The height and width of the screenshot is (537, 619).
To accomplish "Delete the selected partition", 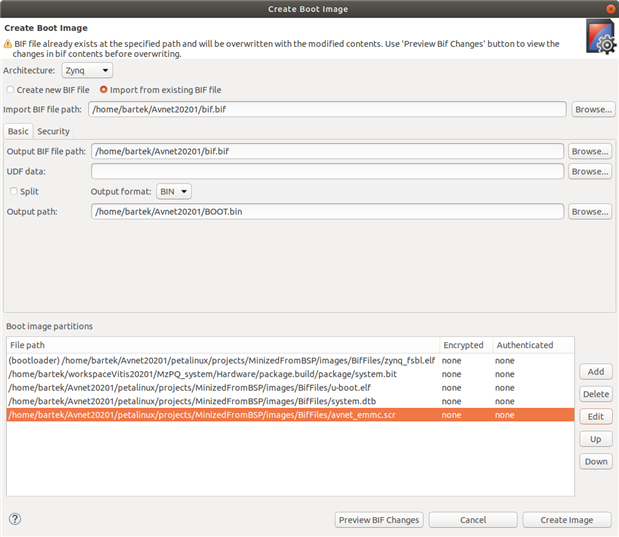I will click(x=596, y=394).
